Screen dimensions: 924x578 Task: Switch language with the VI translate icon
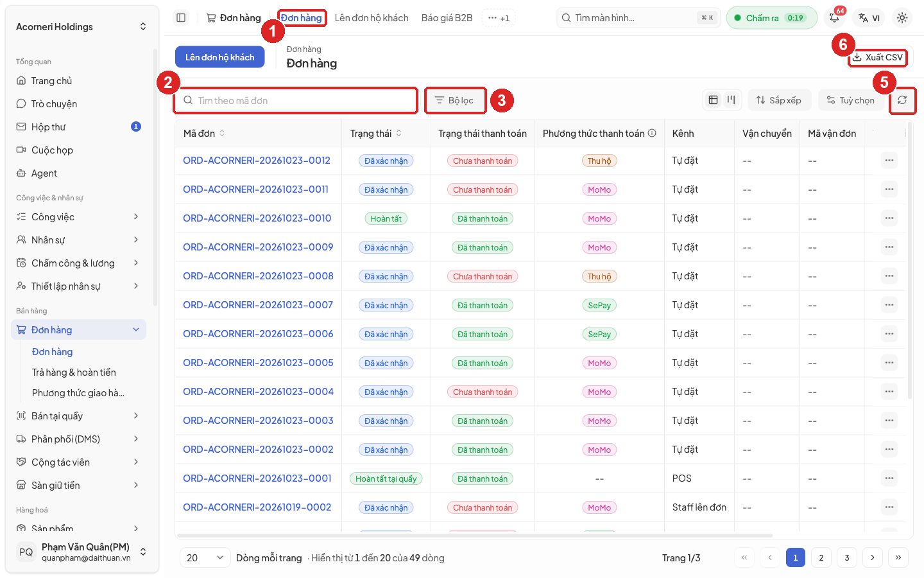[869, 18]
